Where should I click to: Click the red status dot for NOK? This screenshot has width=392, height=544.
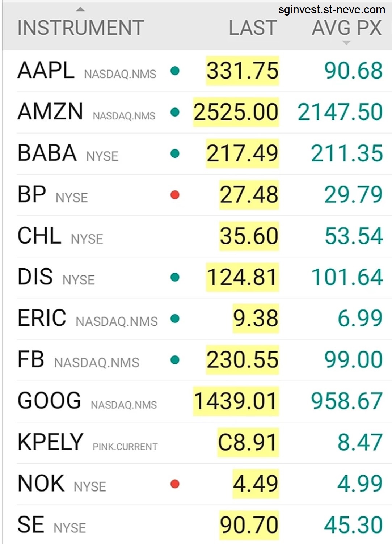pos(175,484)
